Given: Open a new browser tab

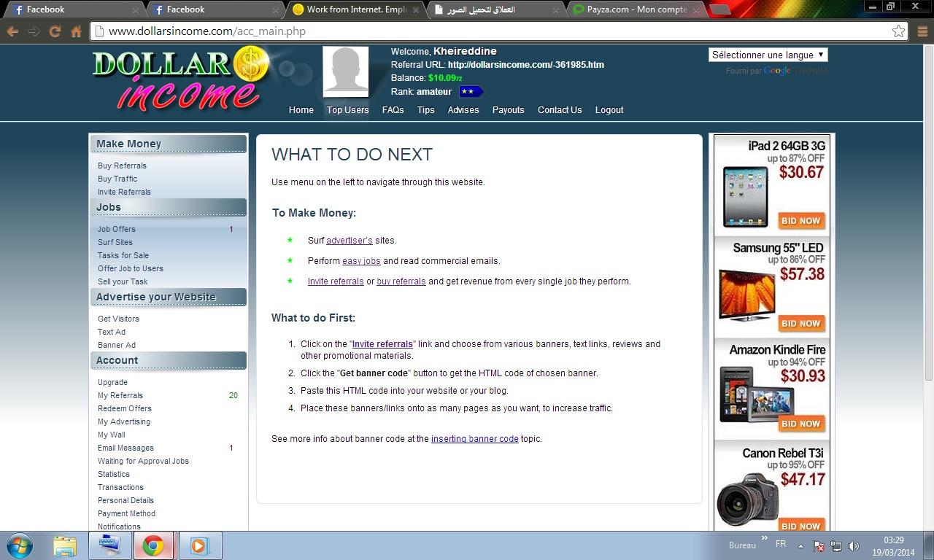Looking at the screenshot, I should pos(719,9).
